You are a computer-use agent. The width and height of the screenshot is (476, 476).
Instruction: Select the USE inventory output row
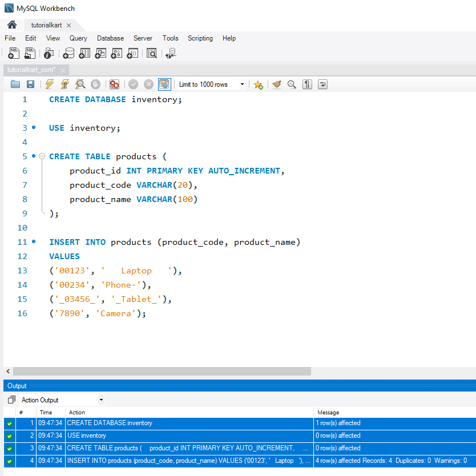pyautogui.click(x=240, y=435)
